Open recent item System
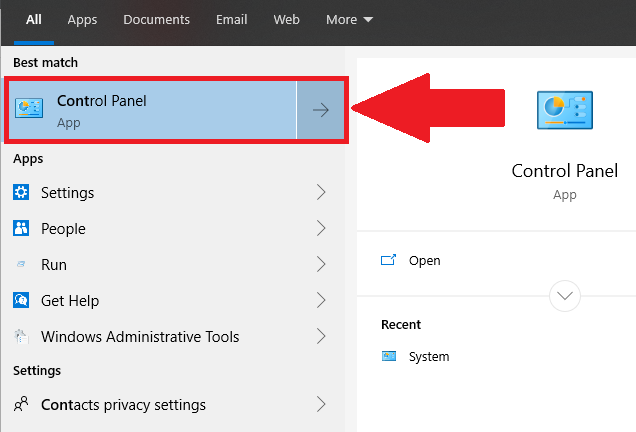The image size is (636, 432). pos(429,357)
